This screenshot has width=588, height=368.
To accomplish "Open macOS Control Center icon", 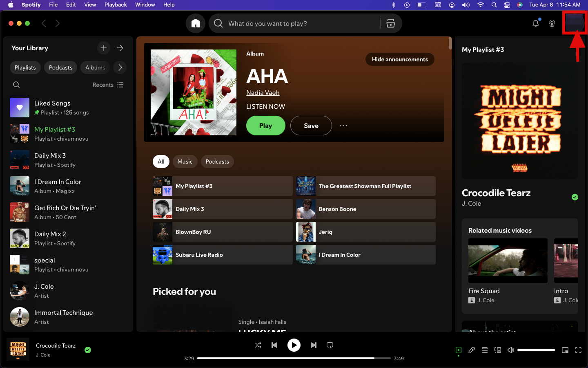I will (x=507, y=5).
